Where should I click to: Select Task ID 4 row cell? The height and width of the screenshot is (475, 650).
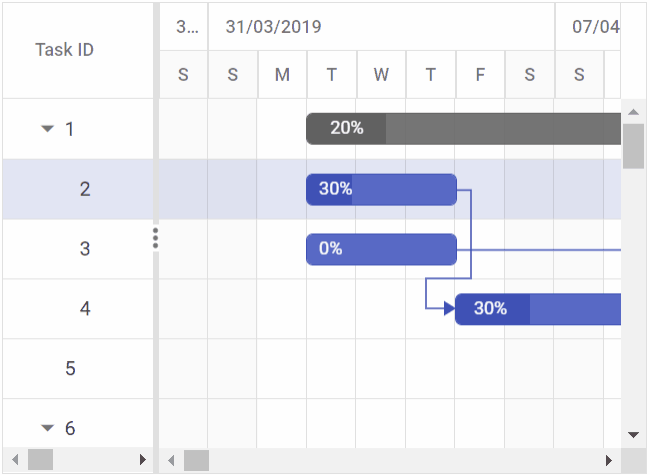(x=85, y=309)
